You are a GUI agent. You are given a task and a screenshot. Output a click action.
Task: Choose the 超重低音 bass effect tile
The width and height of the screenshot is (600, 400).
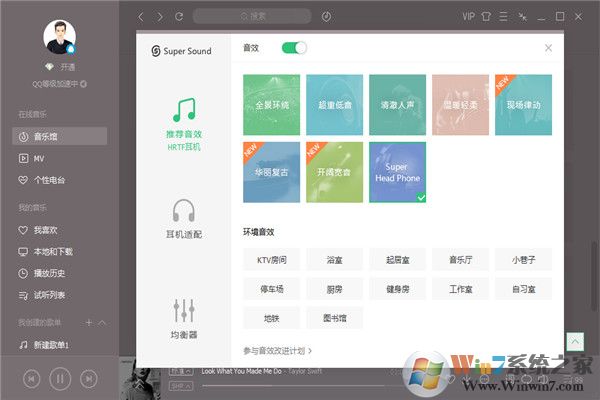334,104
